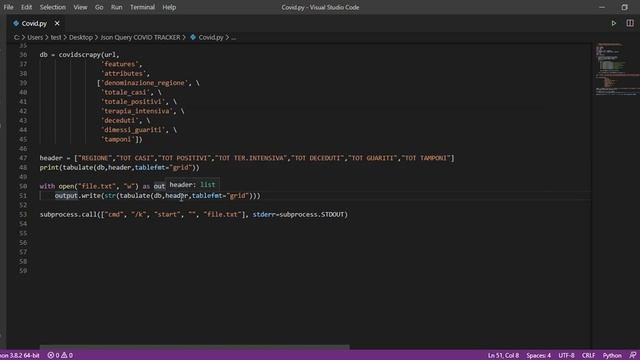Split the editor with the layout icon
Image resolution: width=640 pixels, height=360 pixels.
coord(630,23)
